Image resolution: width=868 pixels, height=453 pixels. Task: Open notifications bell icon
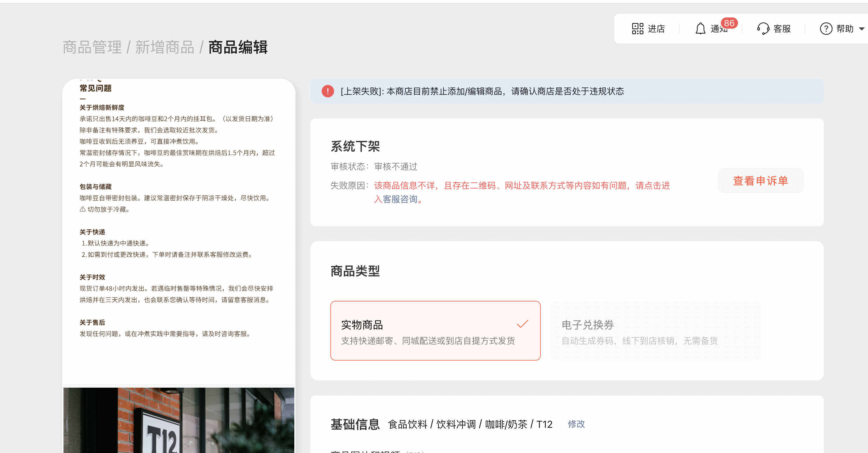(700, 29)
